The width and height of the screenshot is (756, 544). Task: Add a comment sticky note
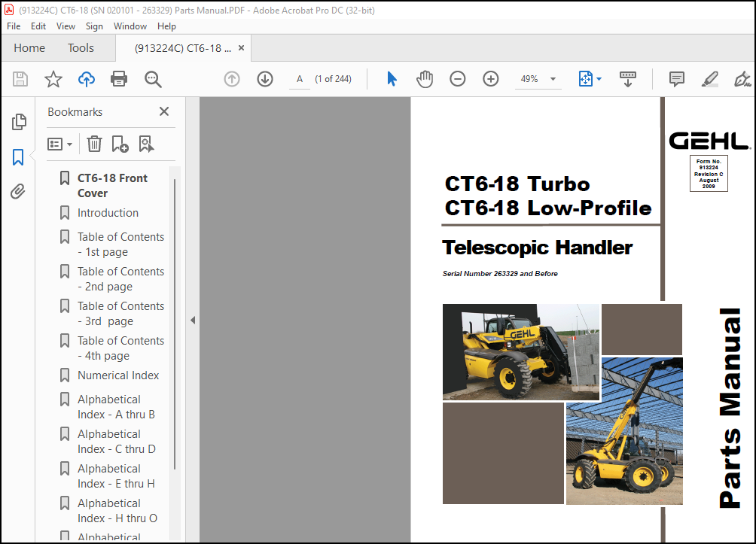tap(677, 78)
